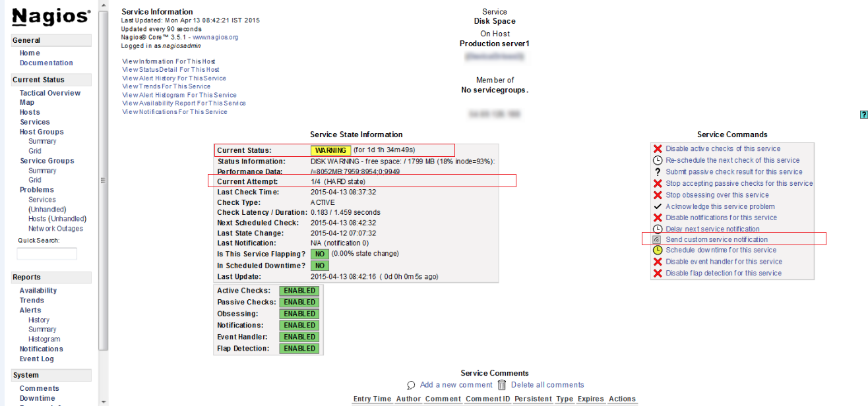Click the trash can icon for Delete all comments
Viewport: 868px width, 406px height.
click(501, 385)
